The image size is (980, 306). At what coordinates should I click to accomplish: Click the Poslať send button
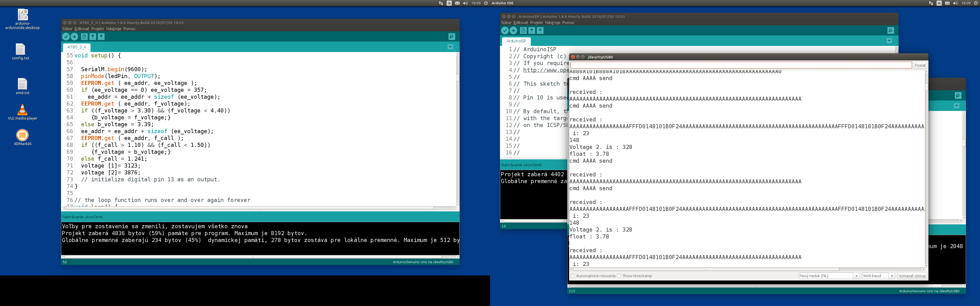[x=920, y=65]
